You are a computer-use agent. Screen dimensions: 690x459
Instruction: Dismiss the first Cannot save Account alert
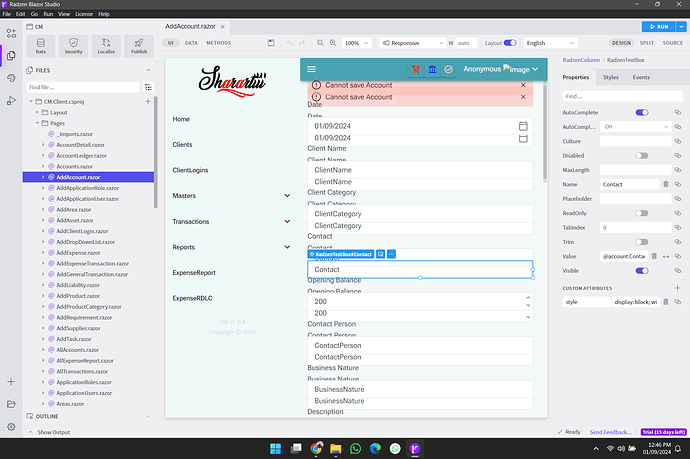point(523,85)
